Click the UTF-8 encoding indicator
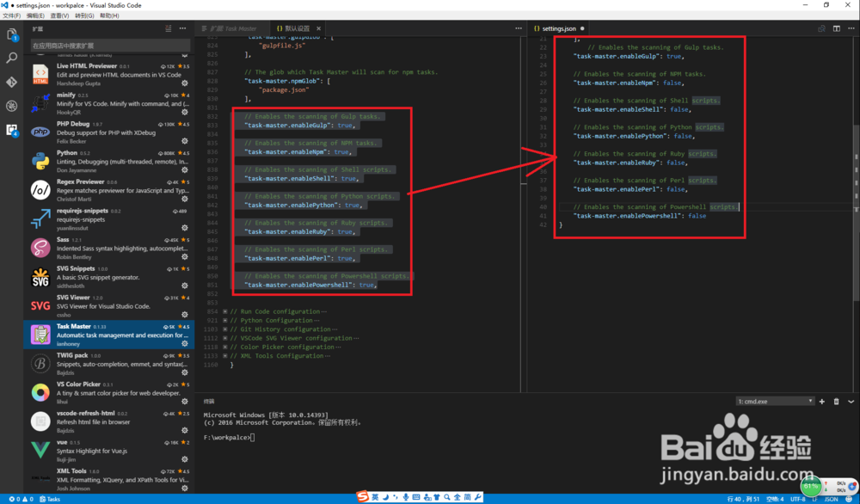860x504 pixels. tap(797, 499)
